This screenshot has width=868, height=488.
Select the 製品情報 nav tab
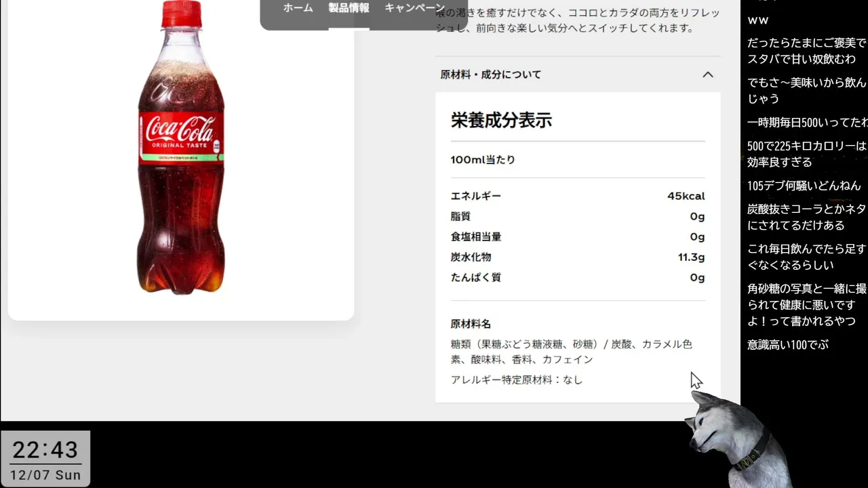[x=349, y=8]
